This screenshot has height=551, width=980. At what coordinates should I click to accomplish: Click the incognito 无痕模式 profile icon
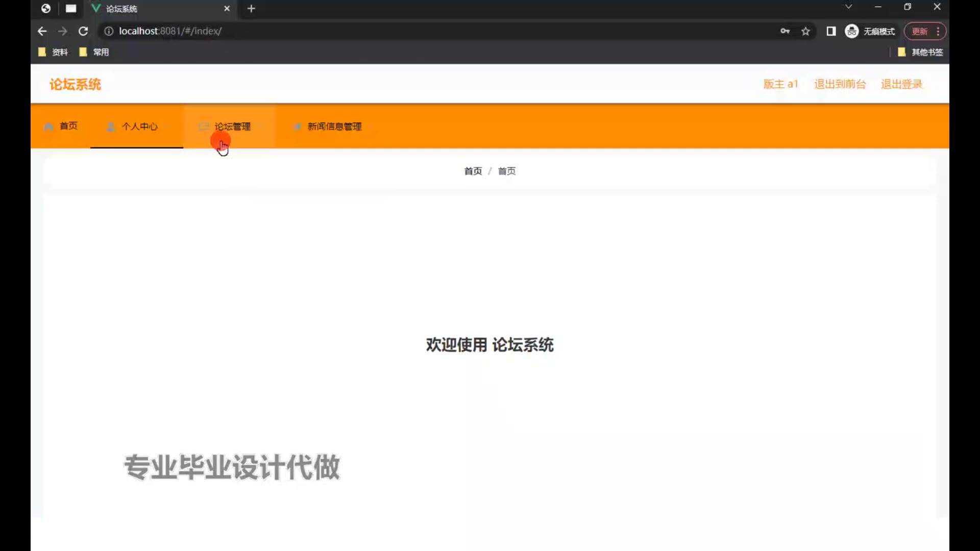coord(851,31)
